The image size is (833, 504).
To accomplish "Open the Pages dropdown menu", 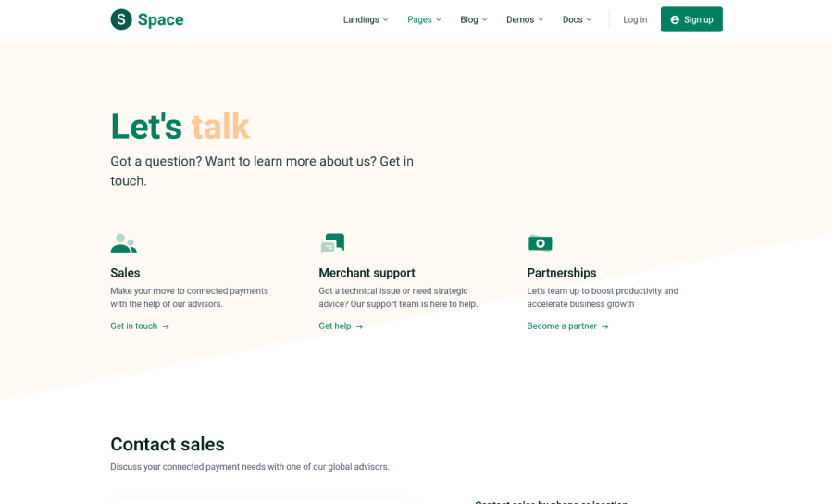I will [424, 19].
